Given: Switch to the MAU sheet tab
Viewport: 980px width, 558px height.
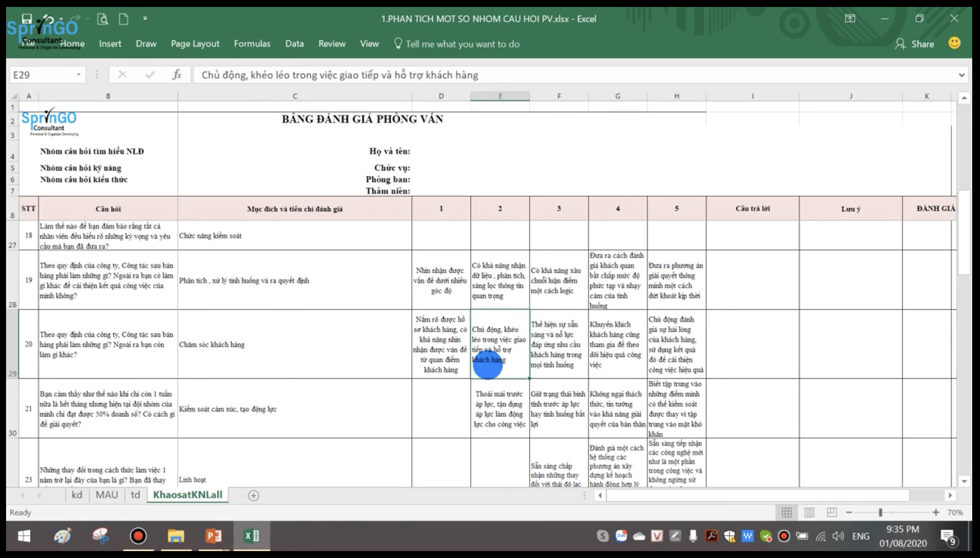Looking at the screenshot, I should coord(106,495).
